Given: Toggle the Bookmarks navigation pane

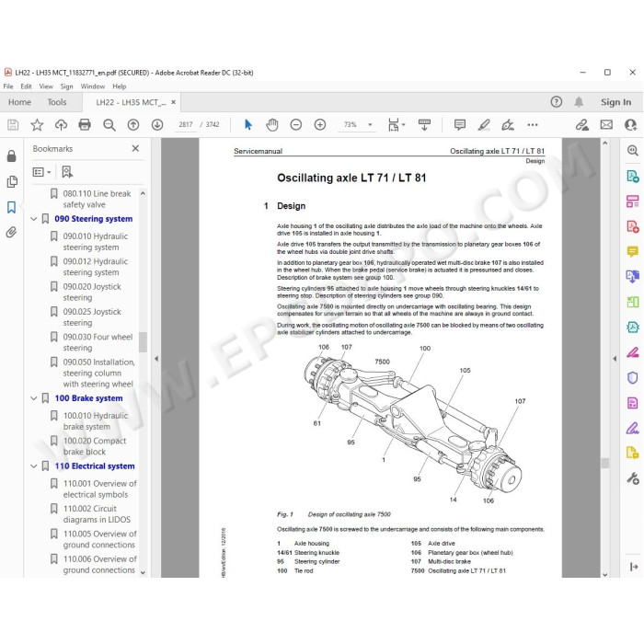Looking at the screenshot, I should pos(11,207).
